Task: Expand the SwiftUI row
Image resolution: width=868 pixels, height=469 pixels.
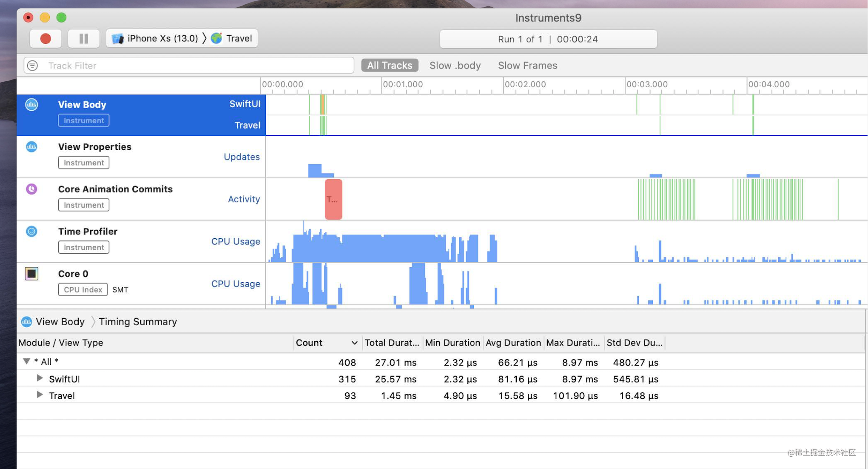Action: tap(40, 378)
